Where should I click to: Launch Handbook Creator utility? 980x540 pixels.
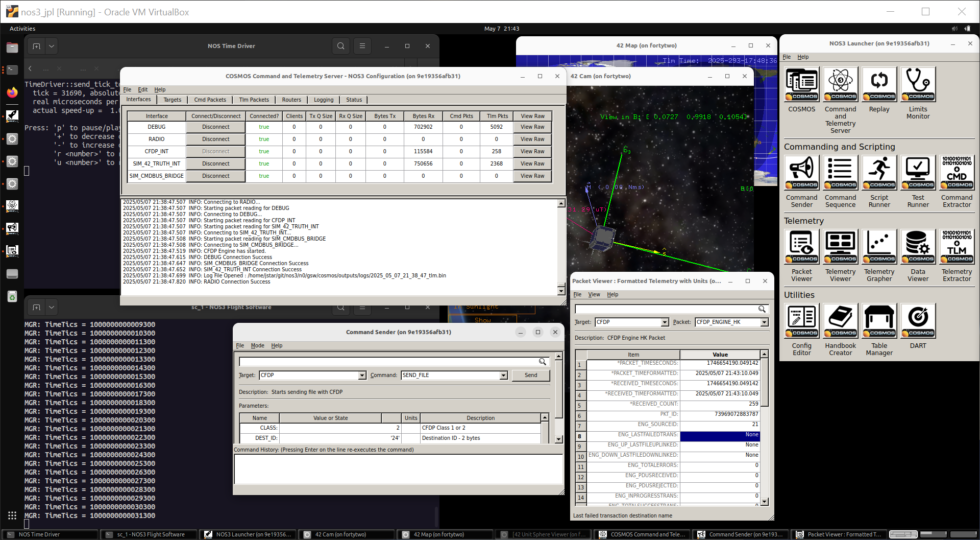(840, 321)
